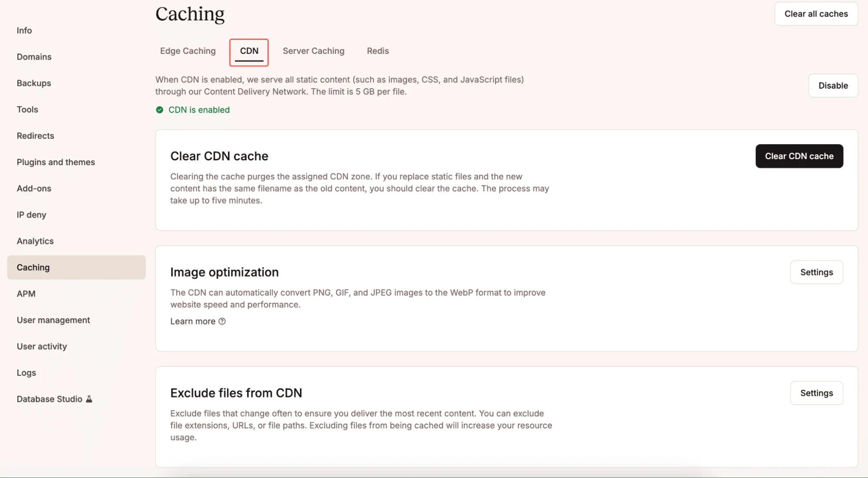The image size is (868, 478).
Task: Click the Clear all caches button
Action: point(815,13)
